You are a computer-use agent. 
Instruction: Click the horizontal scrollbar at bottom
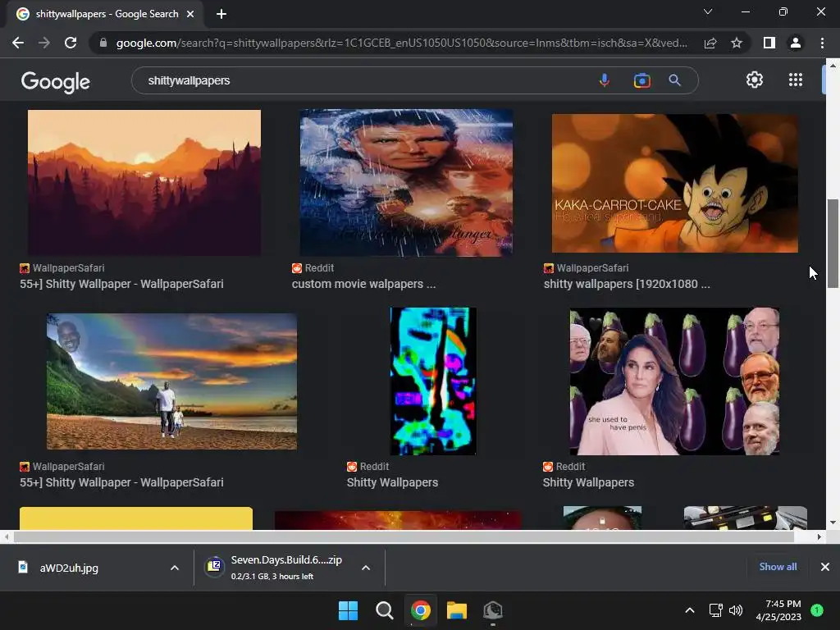click(404, 536)
